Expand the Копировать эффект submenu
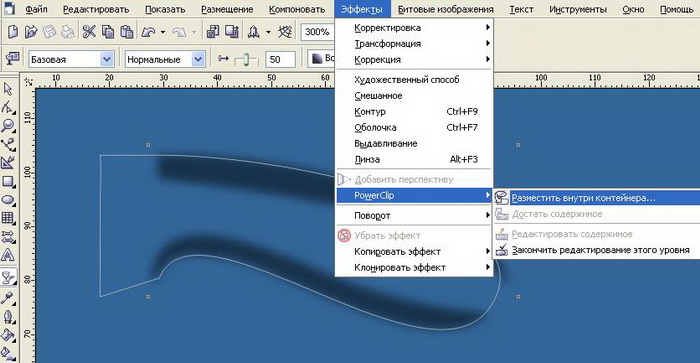Image resolution: width=700 pixels, height=363 pixels. [x=414, y=251]
